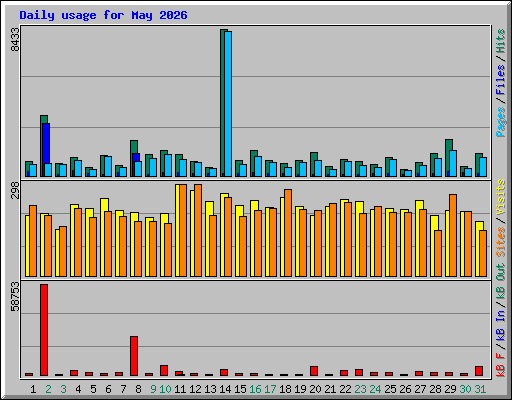Click day label 6

[x=108, y=389]
